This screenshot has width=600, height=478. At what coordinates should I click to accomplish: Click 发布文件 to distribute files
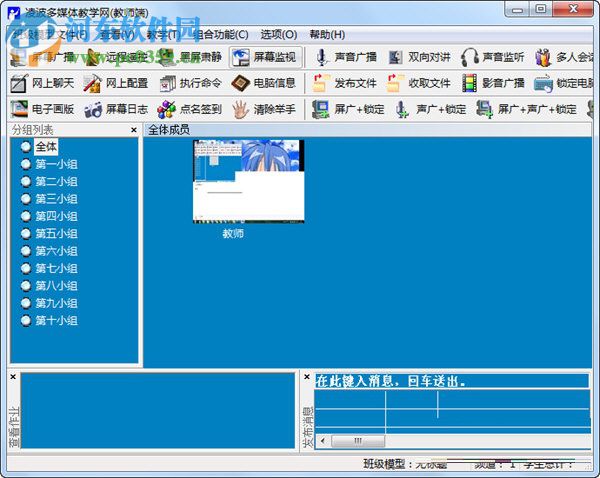pyautogui.click(x=345, y=83)
